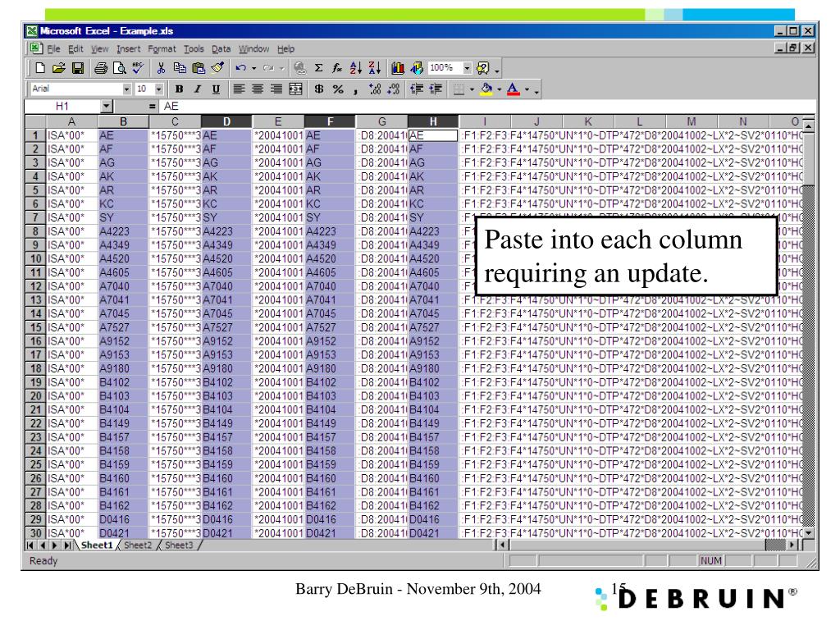Activate the Format Painter brush
This screenshot has height=630, width=840.
217,68
